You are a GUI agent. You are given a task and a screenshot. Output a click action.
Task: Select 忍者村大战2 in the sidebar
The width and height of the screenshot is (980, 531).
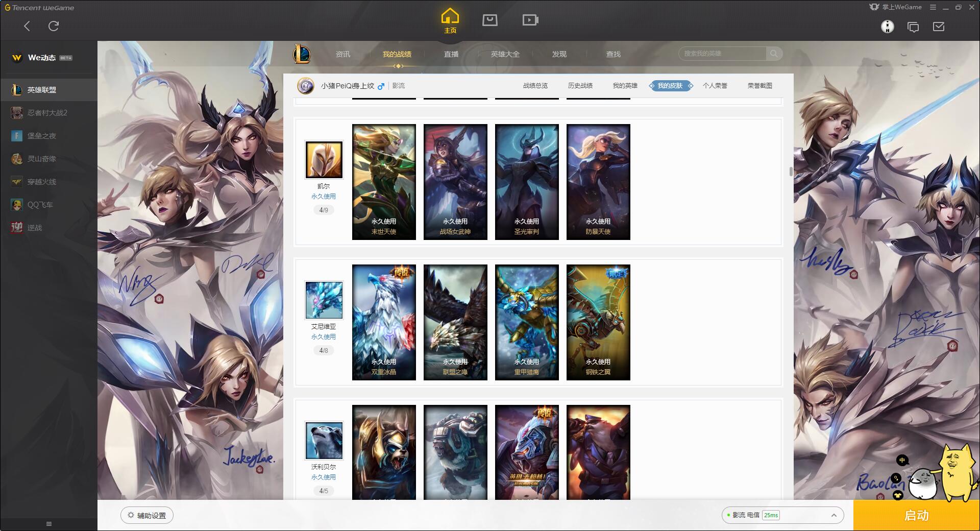pos(48,113)
